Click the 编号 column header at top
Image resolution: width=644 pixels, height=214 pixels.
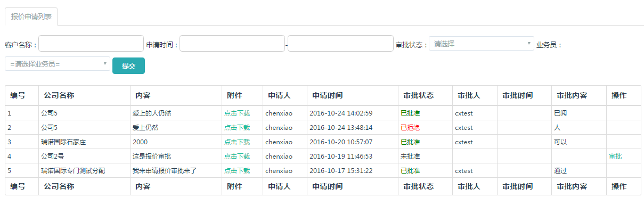(18, 96)
